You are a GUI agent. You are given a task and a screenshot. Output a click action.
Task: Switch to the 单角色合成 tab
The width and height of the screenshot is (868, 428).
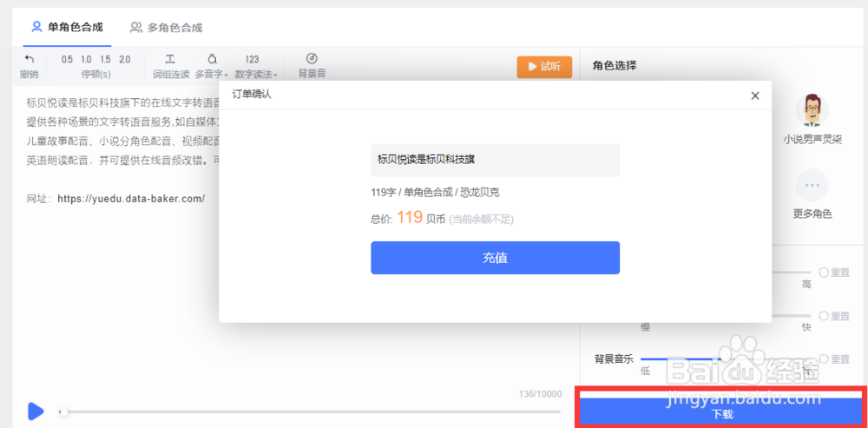click(x=67, y=27)
